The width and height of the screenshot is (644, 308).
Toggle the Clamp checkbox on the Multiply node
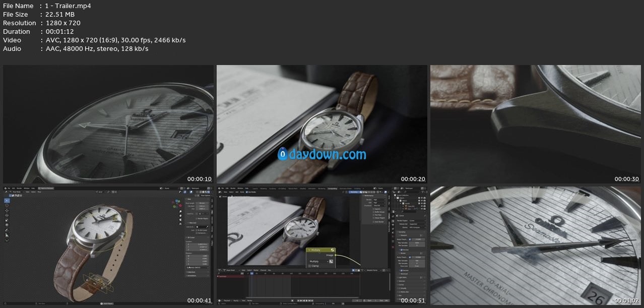coord(310,266)
